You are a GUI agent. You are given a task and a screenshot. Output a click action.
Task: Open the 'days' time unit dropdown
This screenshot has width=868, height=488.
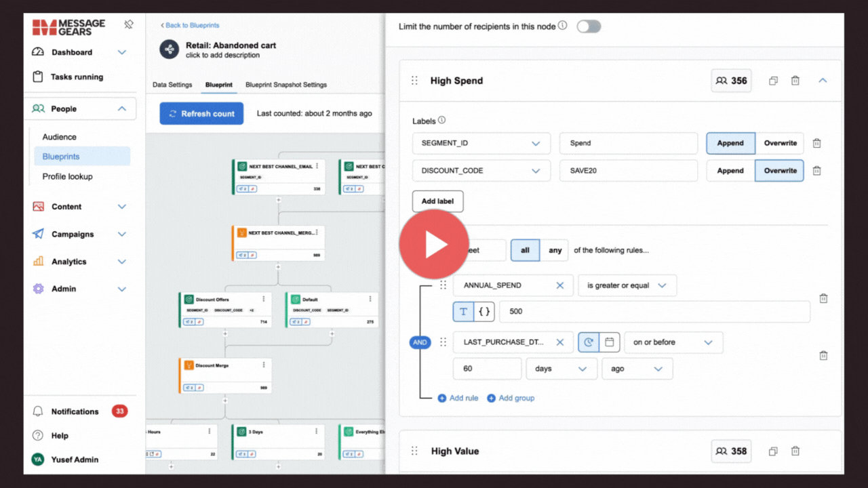click(562, 369)
